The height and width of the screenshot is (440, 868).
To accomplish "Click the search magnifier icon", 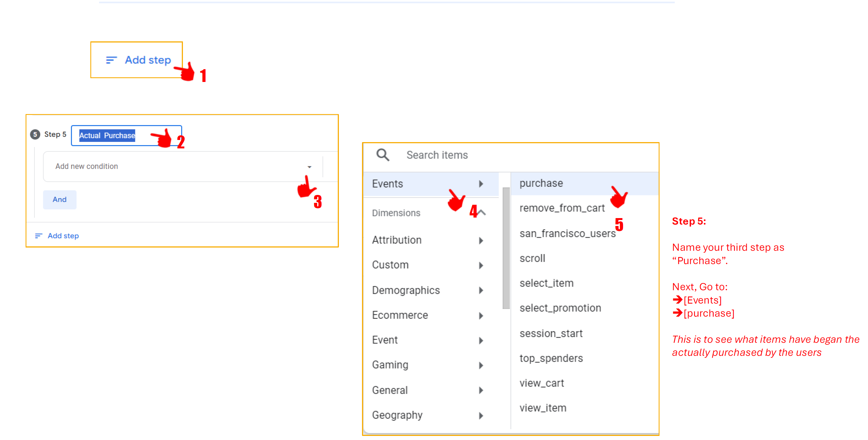I will tap(382, 155).
